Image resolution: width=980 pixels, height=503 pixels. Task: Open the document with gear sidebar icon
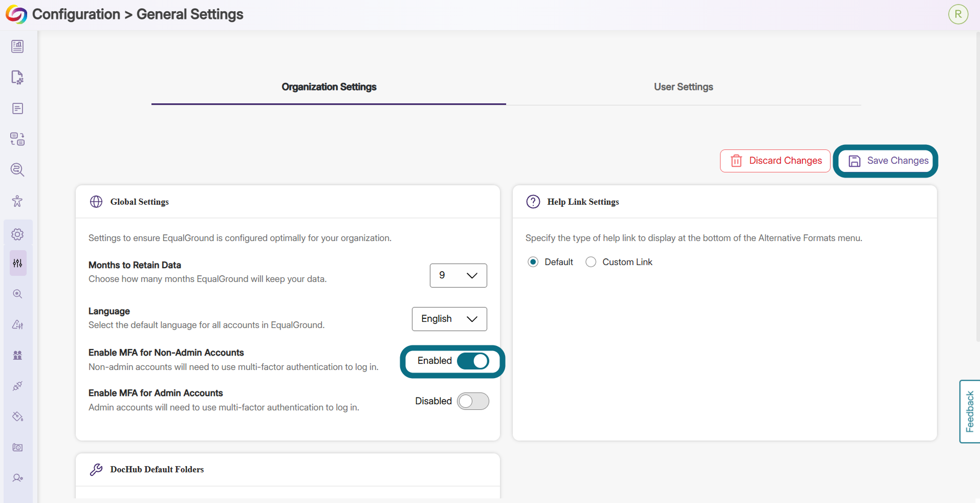point(17,77)
